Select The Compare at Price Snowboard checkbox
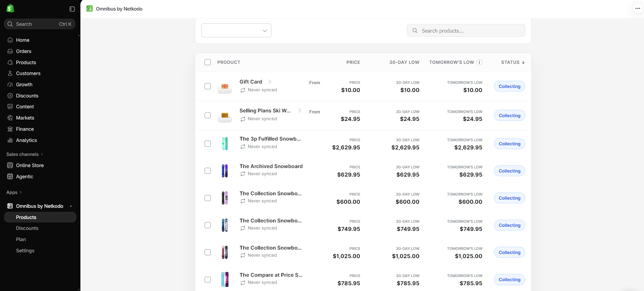644x291 pixels. click(x=208, y=279)
